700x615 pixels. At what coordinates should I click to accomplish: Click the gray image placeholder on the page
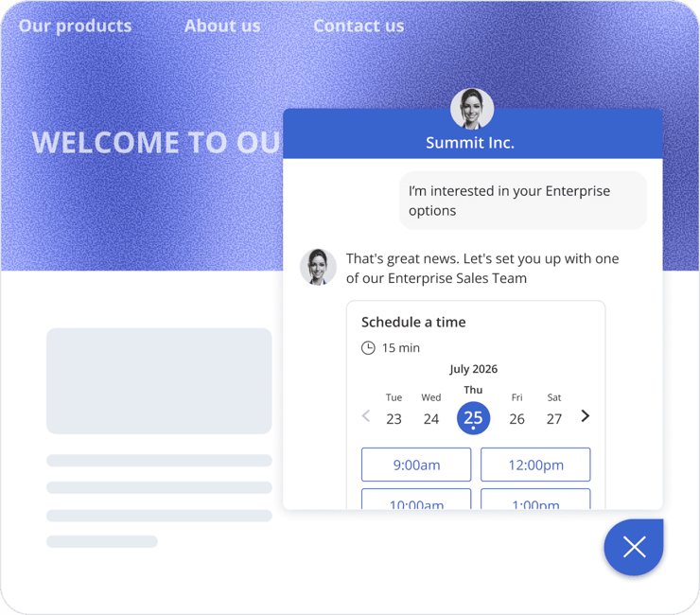(159, 381)
